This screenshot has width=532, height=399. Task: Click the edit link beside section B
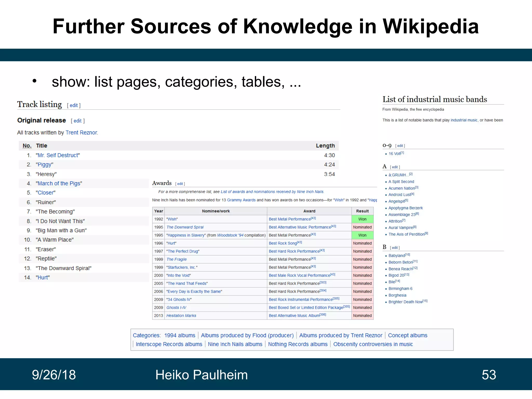click(395, 248)
